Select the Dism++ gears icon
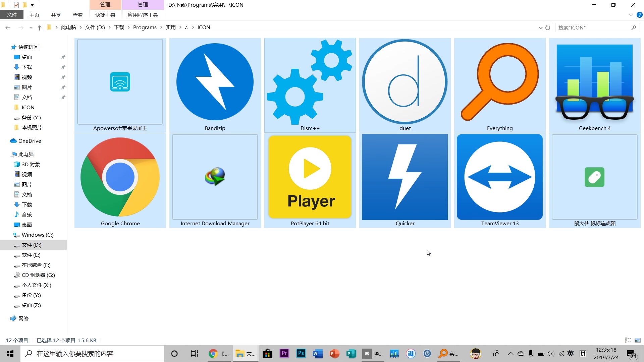 [x=310, y=85]
